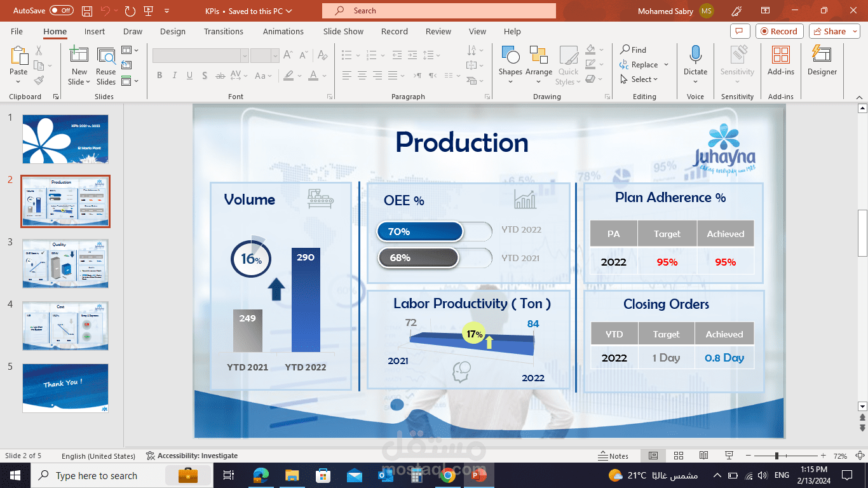
Task: Click the ribbon Search box
Action: click(x=439, y=11)
